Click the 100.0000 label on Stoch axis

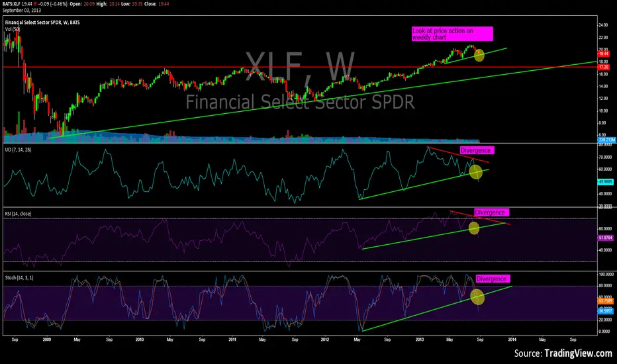(606, 274)
